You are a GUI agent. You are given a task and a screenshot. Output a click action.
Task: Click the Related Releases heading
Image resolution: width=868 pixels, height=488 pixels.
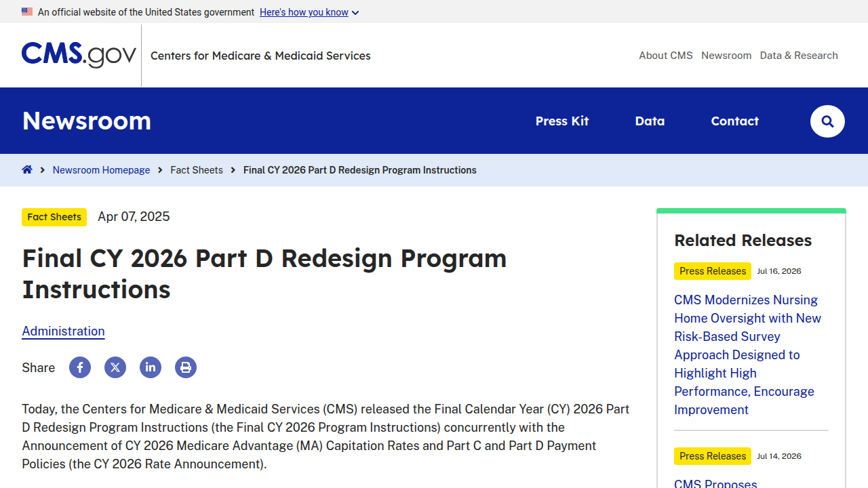[x=743, y=241]
